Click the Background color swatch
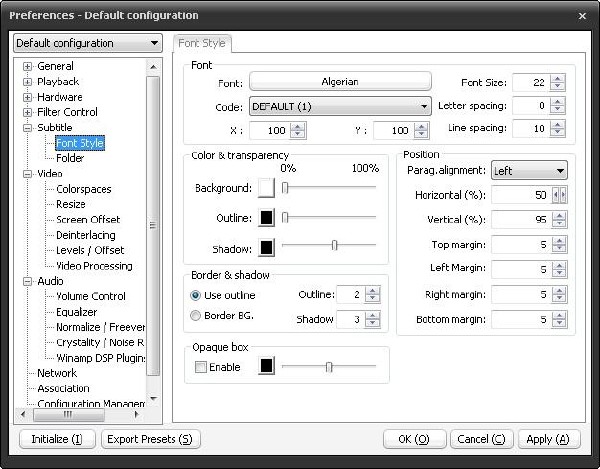Image resolution: width=600 pixels, height=469 pixels. point(267,188)
